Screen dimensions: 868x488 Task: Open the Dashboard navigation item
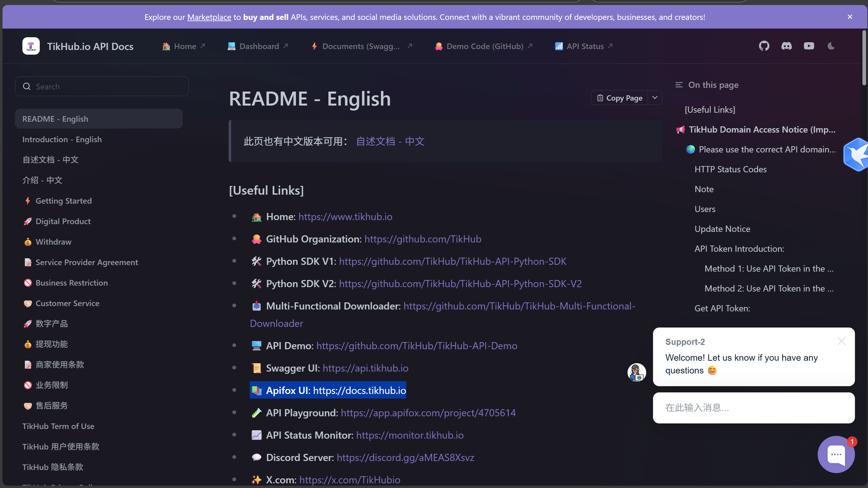pyautogui.click(x=258, y=46)
